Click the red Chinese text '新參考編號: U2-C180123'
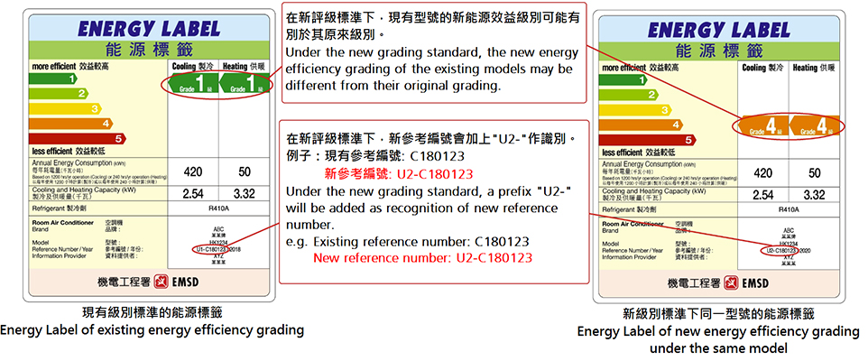This screenshot has height=361, width=868. [x=401, y=173]
